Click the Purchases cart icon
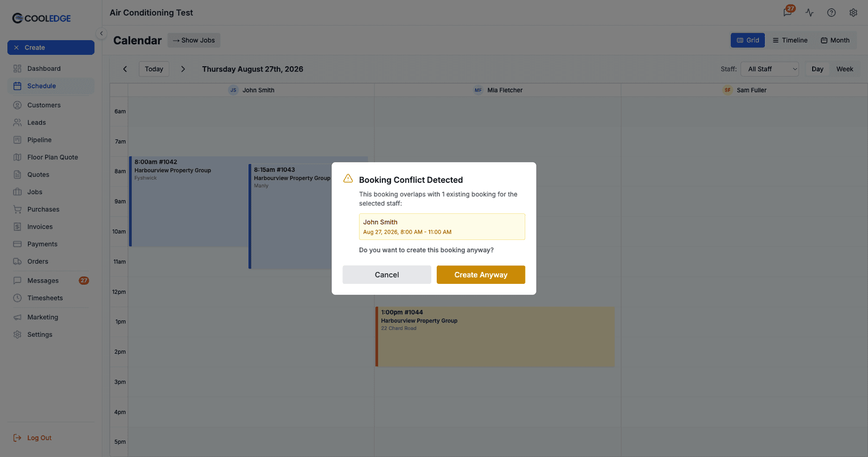This screenshot has width=868, height=457. tap(17, 210)
